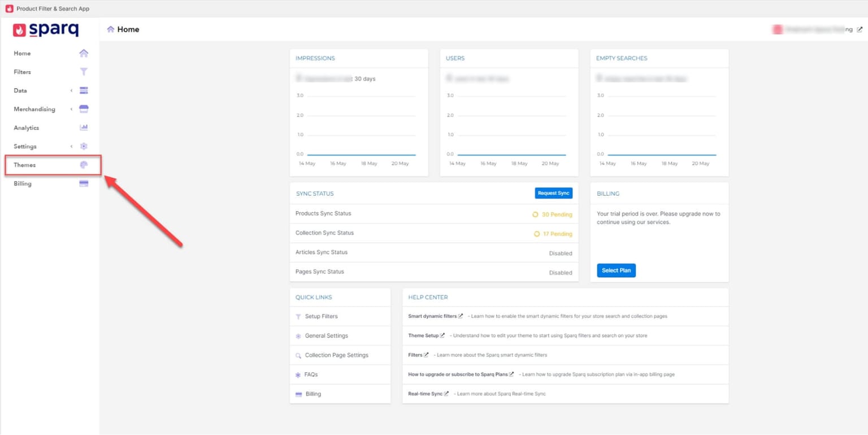Expand the Settings submenu chevron

click(x=71, y=147)
